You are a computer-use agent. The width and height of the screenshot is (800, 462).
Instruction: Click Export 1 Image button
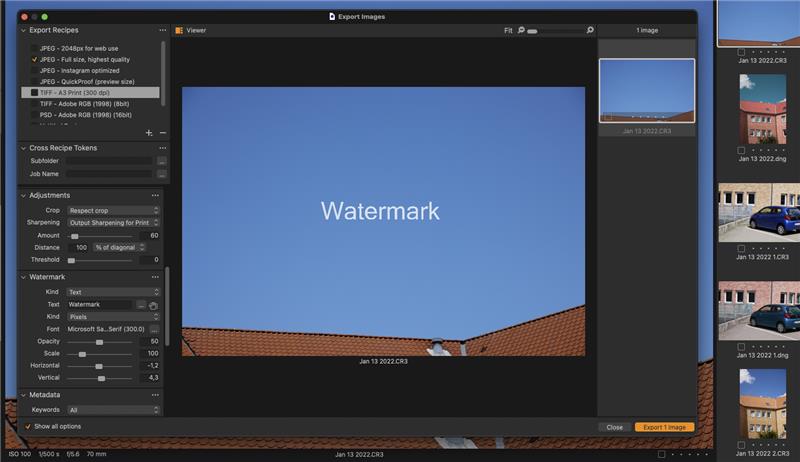664,427
